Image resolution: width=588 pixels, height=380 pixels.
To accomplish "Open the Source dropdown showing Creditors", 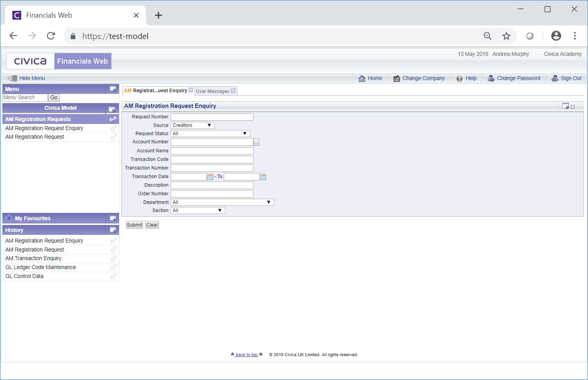I will pyautogui.click(x=193, y=125).
